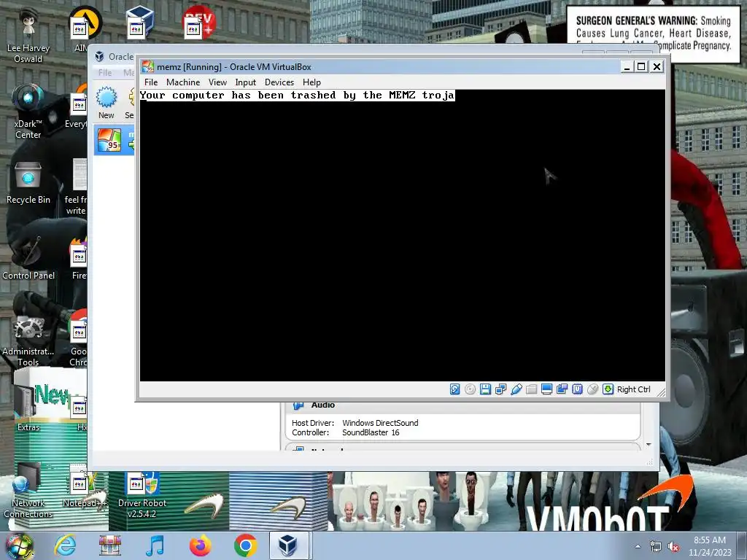The image size is (747, 560).
Task: Select the red DEV desktop shortcut icon
Action: (199, 23)
